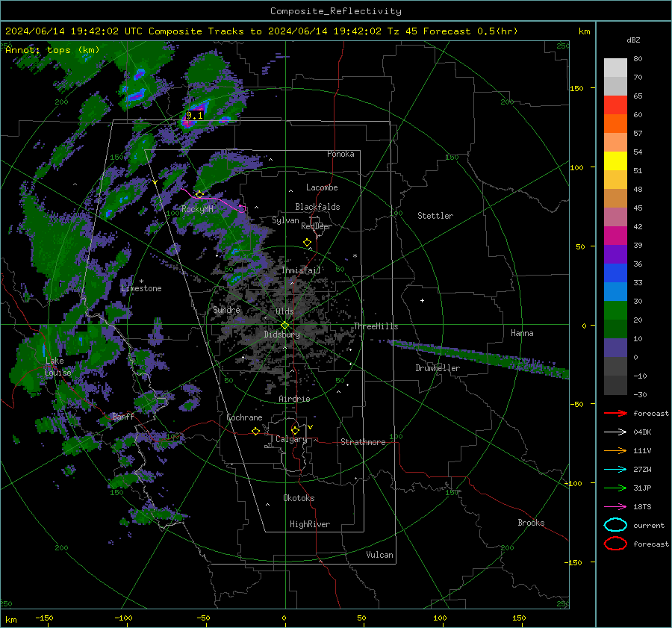Click the light gray 70-80 dBZ swatch
672x628 pixels.
coord(615,68)
